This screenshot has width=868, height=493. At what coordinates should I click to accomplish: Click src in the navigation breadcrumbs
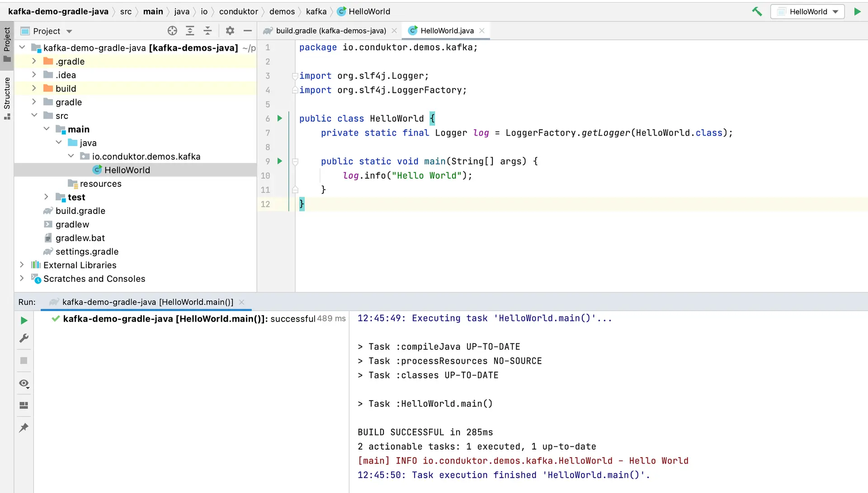tap(126, 11)
